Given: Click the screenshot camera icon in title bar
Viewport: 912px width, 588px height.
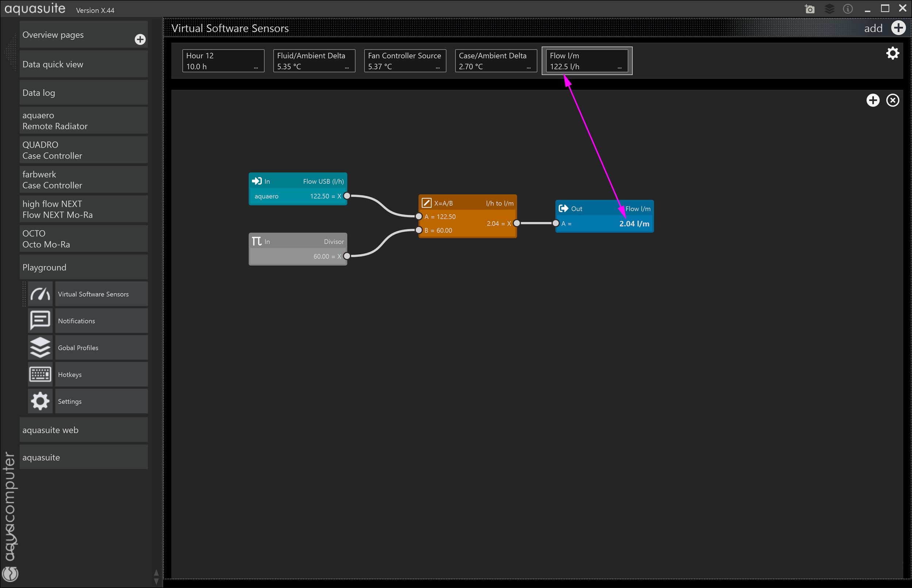Looking at the screenshot, I should pos(809,9).
